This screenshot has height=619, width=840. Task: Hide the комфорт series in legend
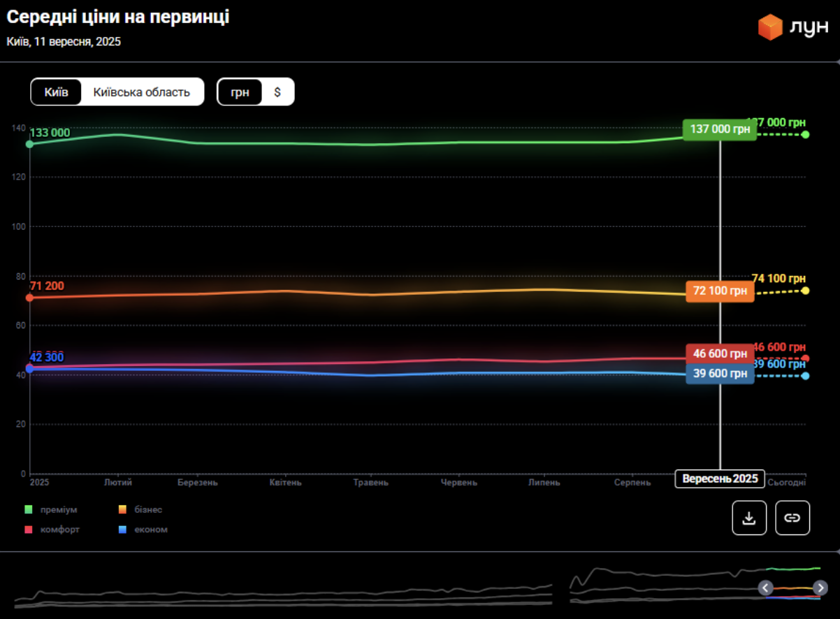(x=60, y=530)
